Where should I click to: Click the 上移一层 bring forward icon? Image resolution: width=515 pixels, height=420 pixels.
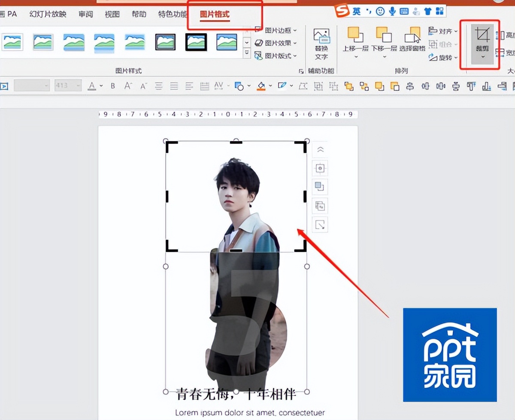[x=355, y=34]
